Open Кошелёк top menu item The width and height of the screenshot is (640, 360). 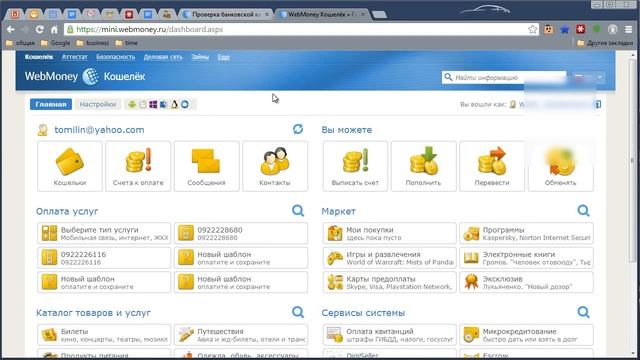tap(39, 57)
